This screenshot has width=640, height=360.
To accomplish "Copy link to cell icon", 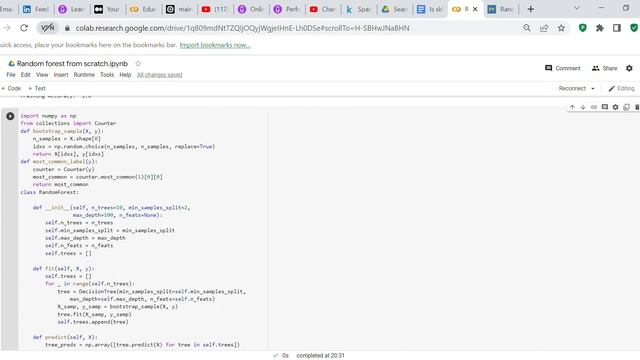I will pyautogui.click(x=594, y=107).
